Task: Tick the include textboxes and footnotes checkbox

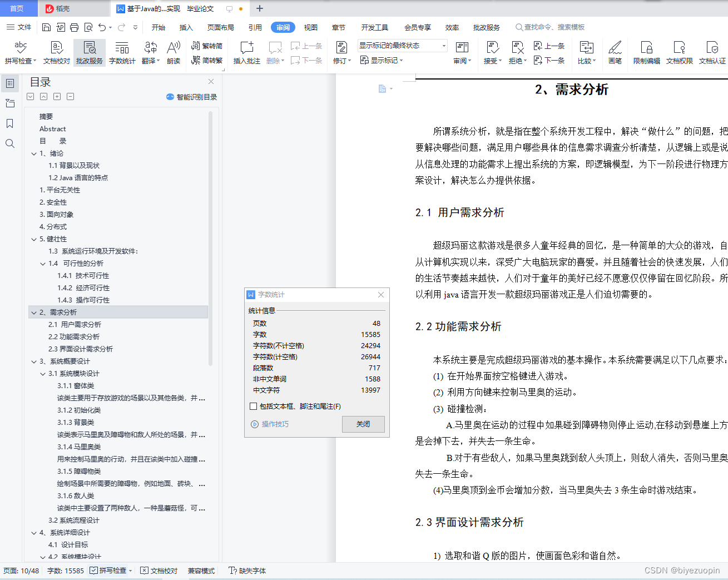Action: click(254, 407)
